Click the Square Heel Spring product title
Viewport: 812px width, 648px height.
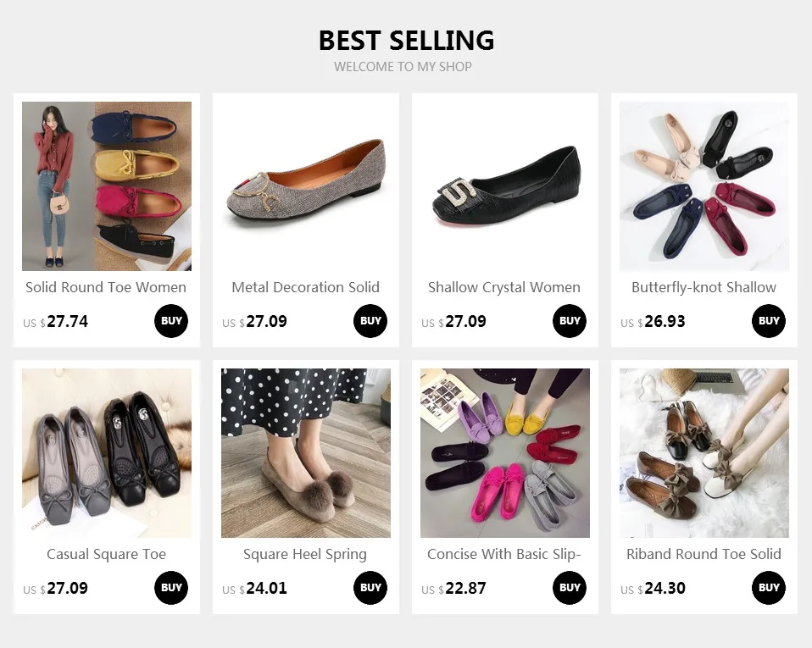[305, 554]
